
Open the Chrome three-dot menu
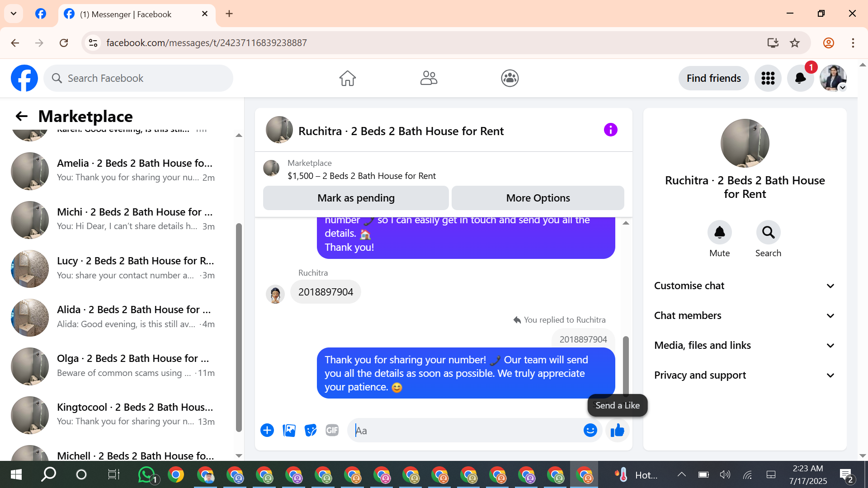[x=853, y=43]
